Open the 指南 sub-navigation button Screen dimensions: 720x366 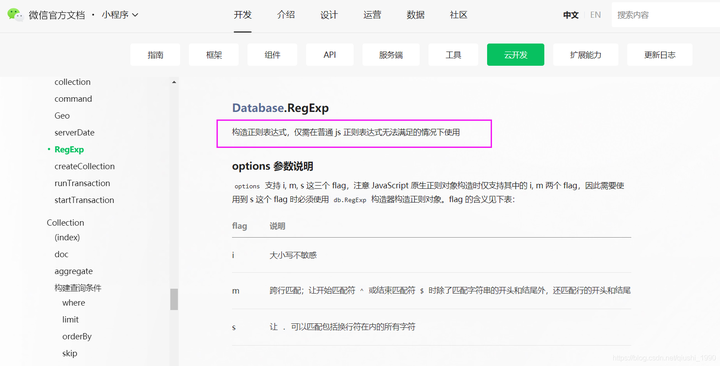tap(155, 55)
